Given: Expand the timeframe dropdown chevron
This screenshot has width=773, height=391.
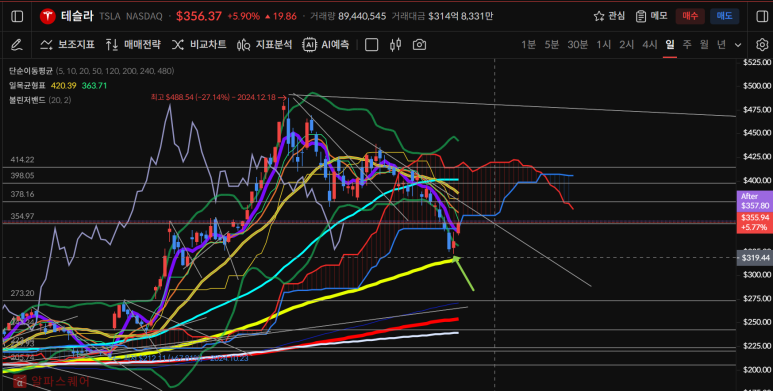Looking at the screenshot, I should (738, 45).
